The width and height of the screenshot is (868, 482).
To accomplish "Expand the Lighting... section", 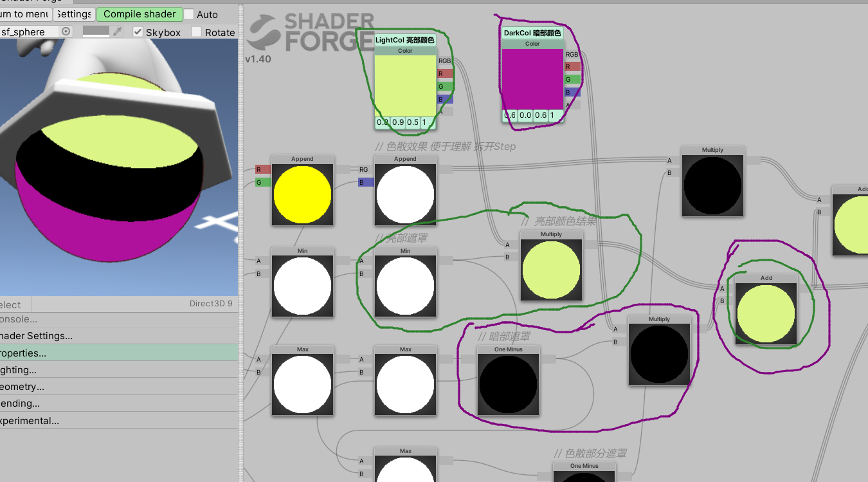I will [119, 369].
